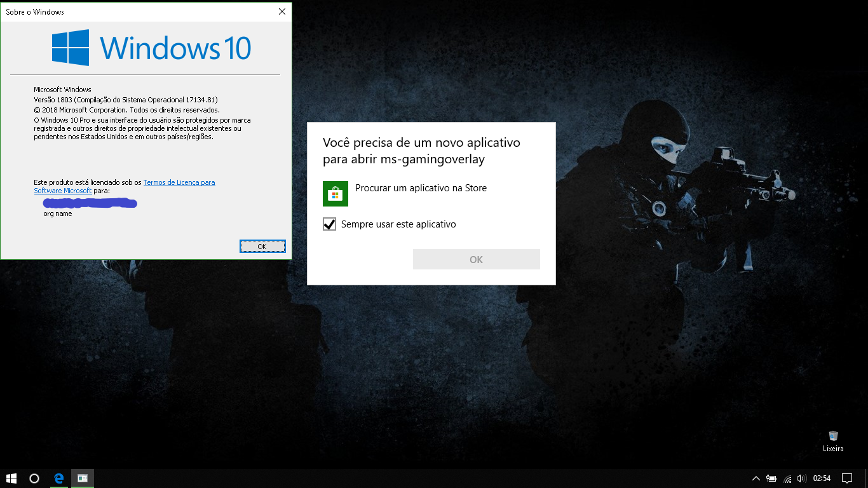Click Show desktop sliver at taskbar end
This screenshot has height=488, width=868.
[866, 478]
